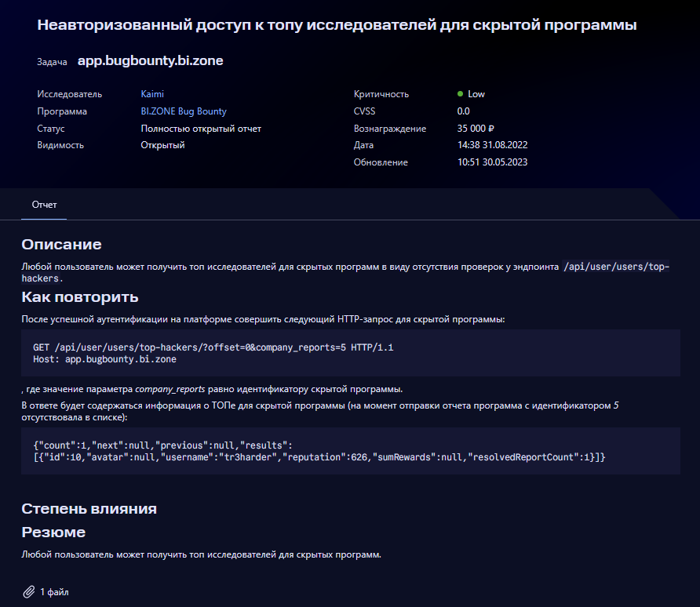Open the 1 файл attachment link

[x=54, y=592]
